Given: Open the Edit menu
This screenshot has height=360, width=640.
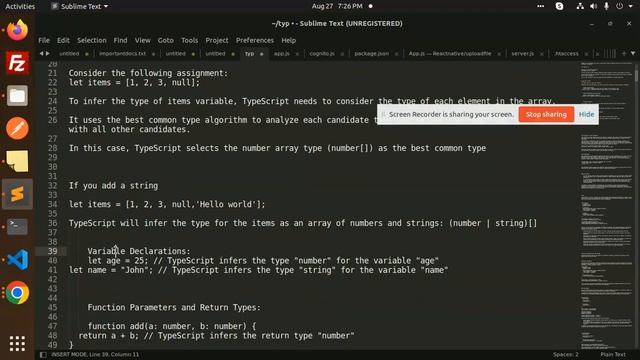Looking at the screenshot, I should [x=63, y=40].
